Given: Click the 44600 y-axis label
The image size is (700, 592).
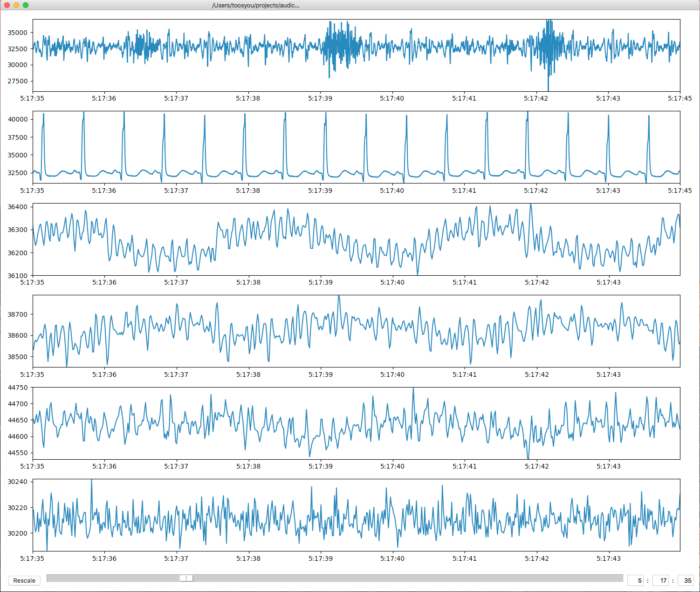Looking at the screenshot, I should [18, 436].
